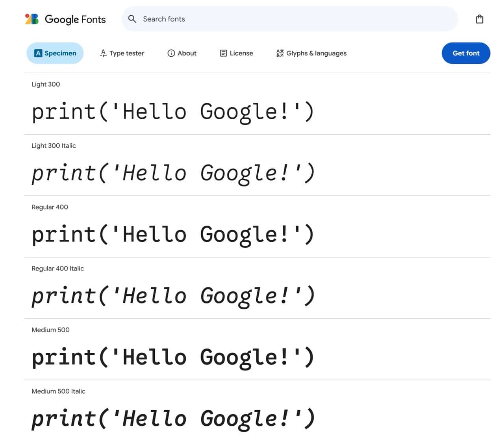Click the Regular 400 Italic sample text

(173, 296)
